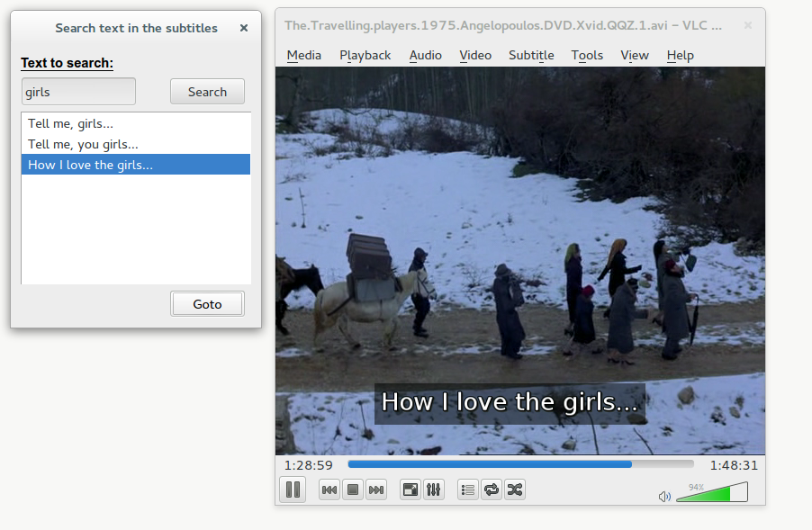Screen dimensions: 812x530
Task: Toggle remaining time at 1:48:31 label
Action: [734, 465]
